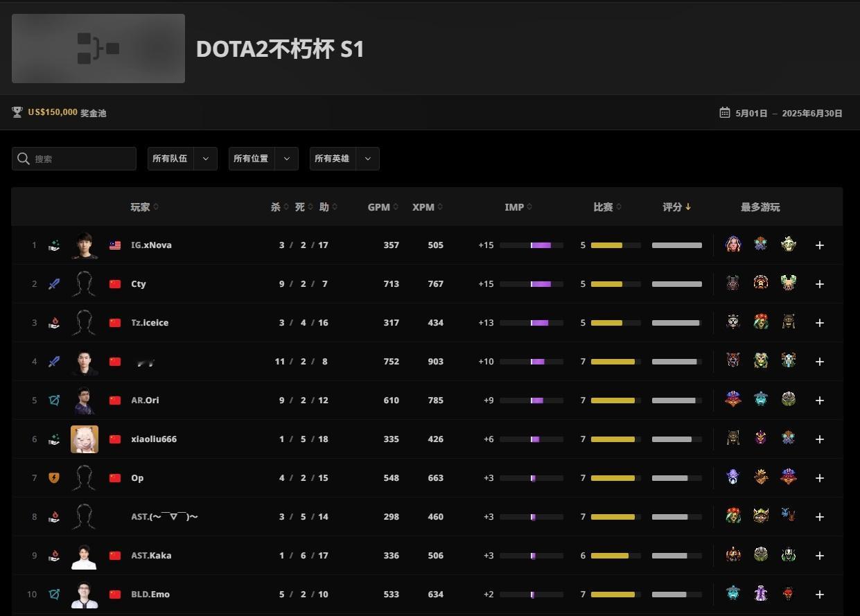Open AR.Ori player profile link

point(145,401)
